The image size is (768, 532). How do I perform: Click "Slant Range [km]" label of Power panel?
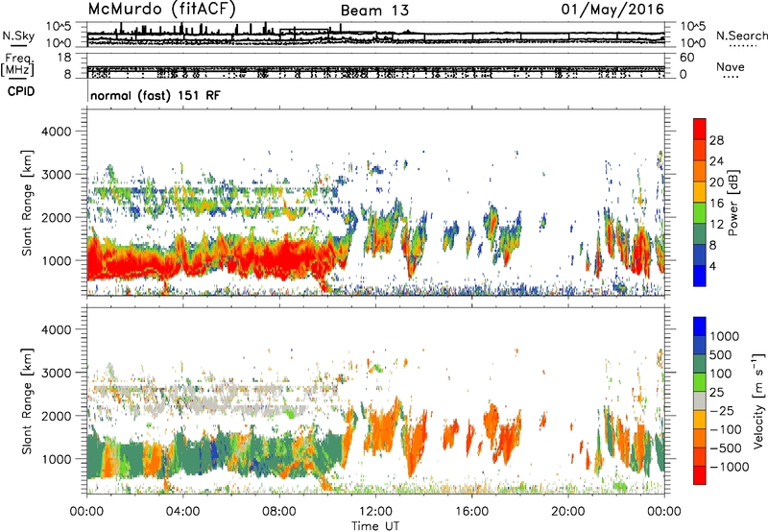[x=27, y=203]
